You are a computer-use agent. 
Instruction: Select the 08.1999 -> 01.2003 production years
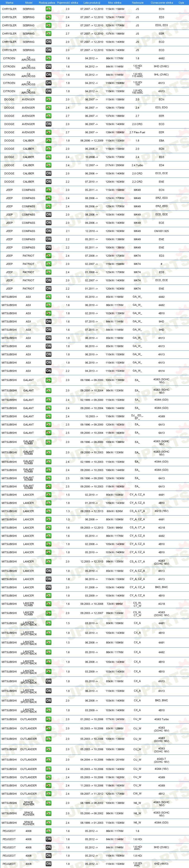point(92,823)
